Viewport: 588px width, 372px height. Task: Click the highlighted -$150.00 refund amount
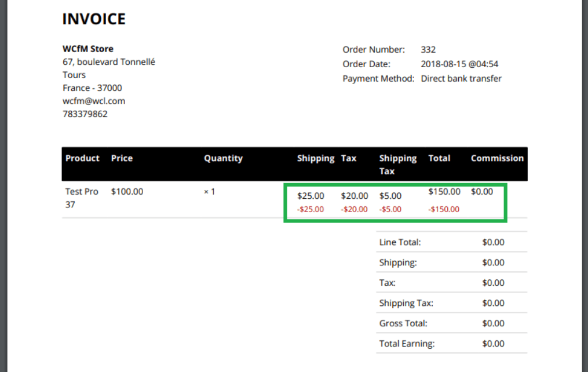(443, 209)
